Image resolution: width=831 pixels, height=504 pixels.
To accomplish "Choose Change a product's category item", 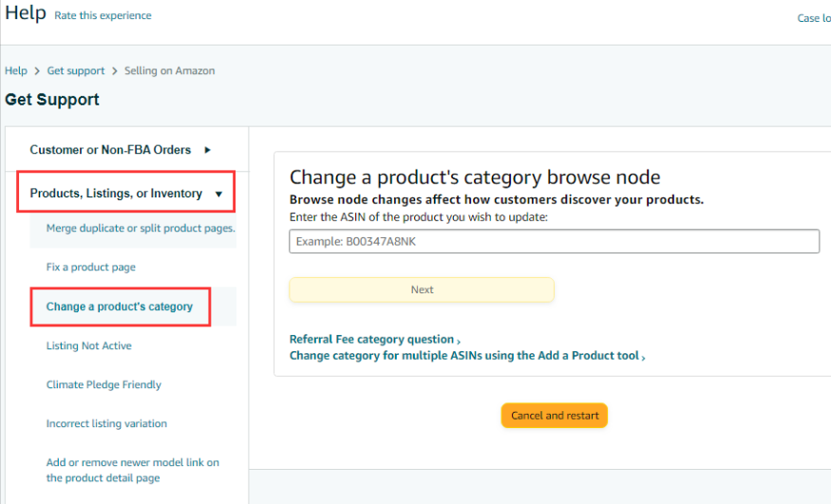I will [120, 307].
